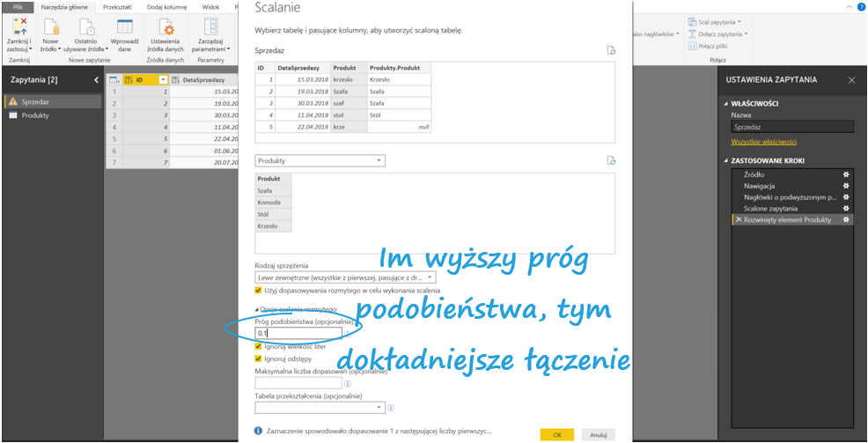Click the Próg podobieństwa input field
Image resolution: width=868 pixels, height=443 pixels.
[298, 334]
